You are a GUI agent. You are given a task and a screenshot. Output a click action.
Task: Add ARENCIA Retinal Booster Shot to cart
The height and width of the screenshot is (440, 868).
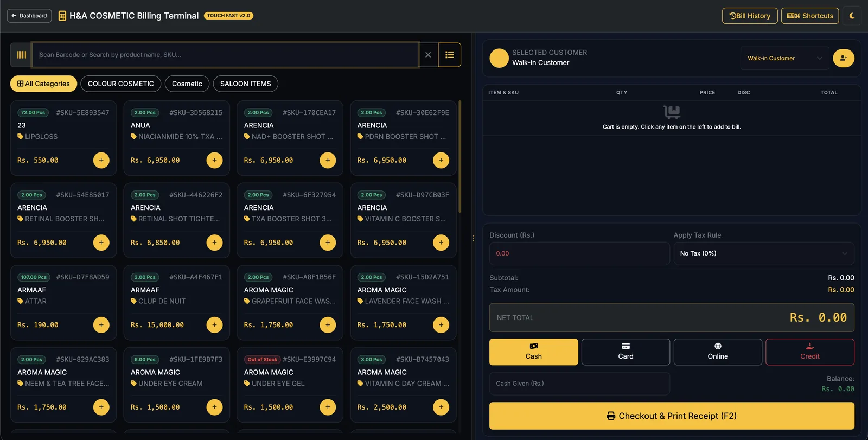(x=101, y=243)
